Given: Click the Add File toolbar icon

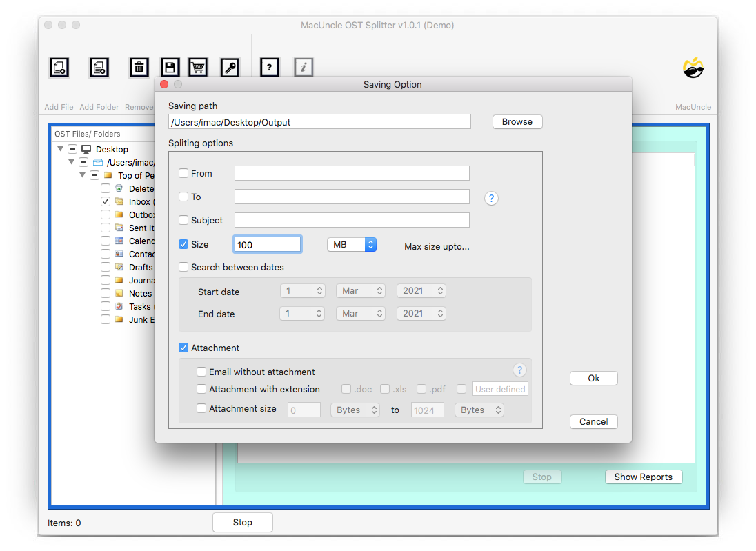Looking at the screenshot, I should click(x=59, y=67).
